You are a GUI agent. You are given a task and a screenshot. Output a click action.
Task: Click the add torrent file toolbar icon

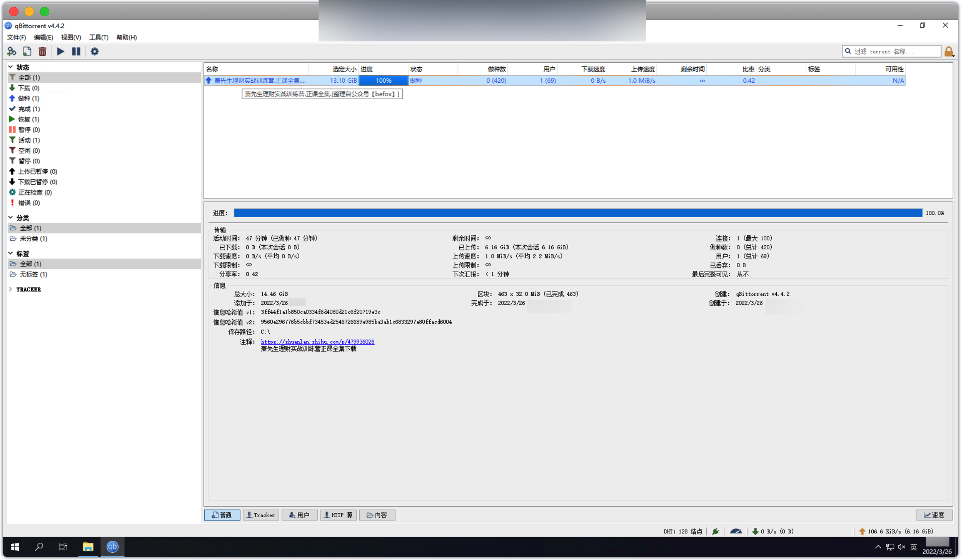[x=27, y=52]
